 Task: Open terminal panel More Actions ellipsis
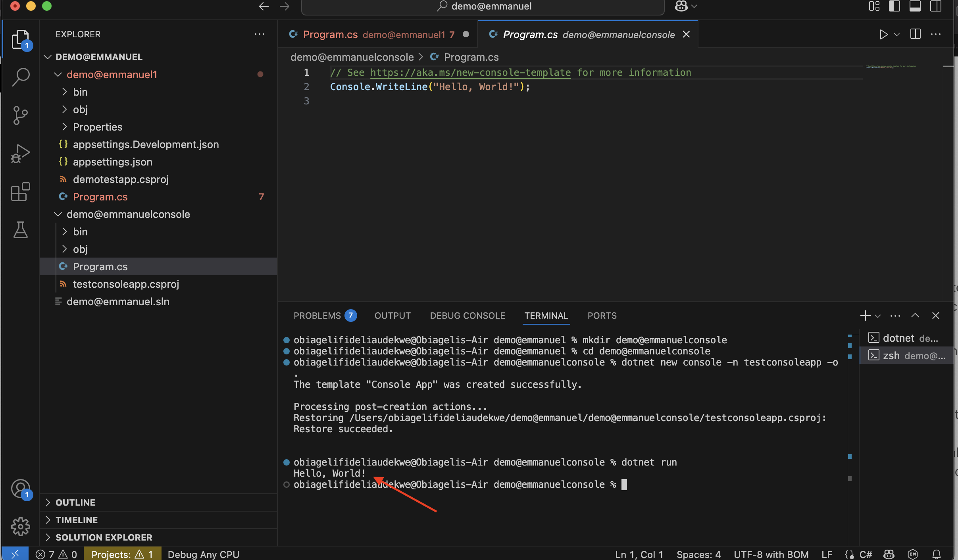[895, 316]
